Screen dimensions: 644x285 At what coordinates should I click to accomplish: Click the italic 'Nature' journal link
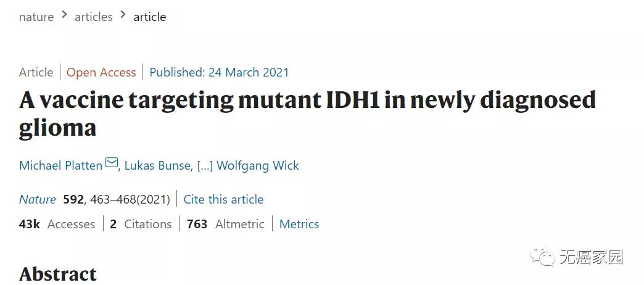(38, 199)
